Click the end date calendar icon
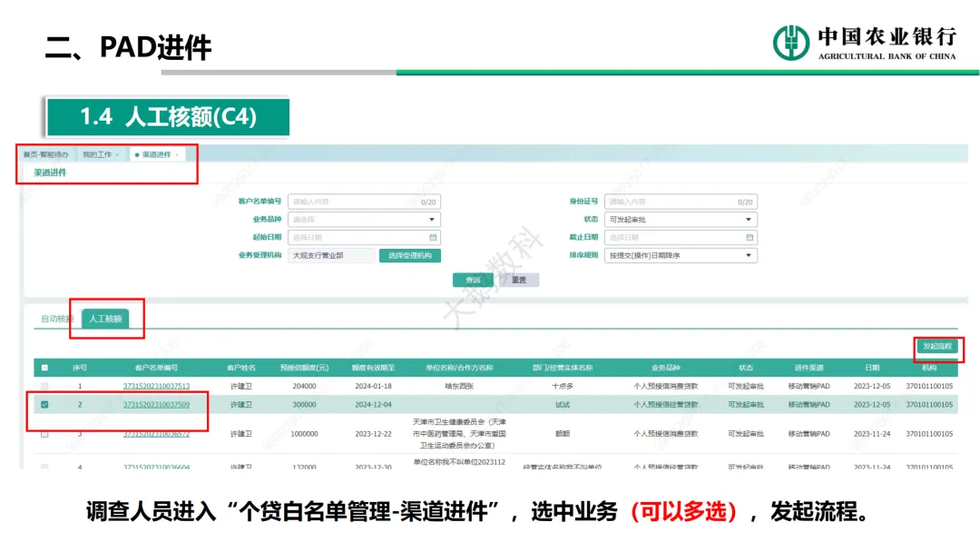 click(x=750, y=238)
